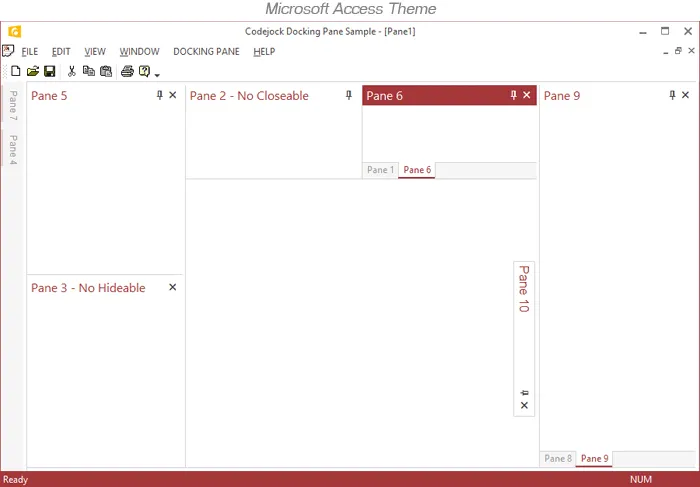This screenshot has height=487, width=700.
Task: Restore the inner document window
Action: click(678, 51)
